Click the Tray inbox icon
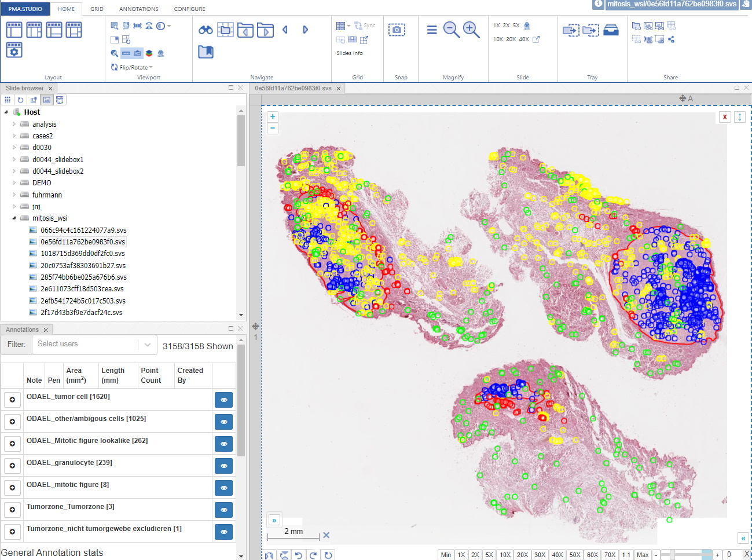This screenshot has width=752, height=560. point(611,30)
